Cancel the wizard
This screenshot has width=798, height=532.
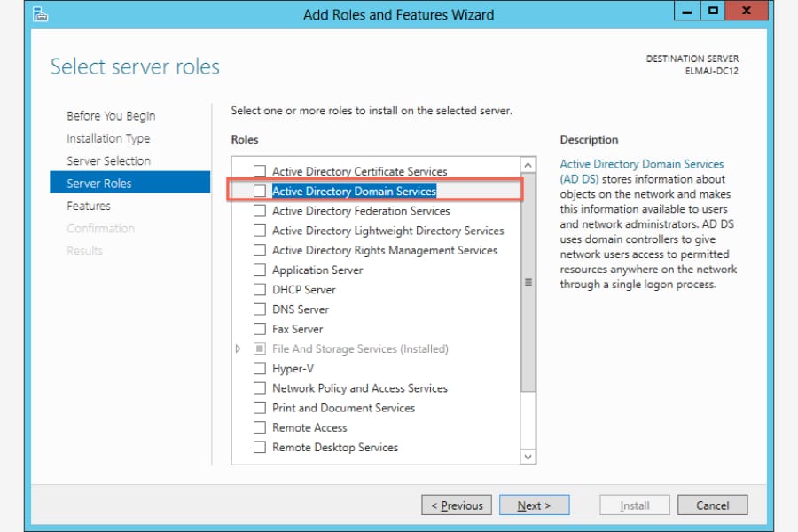[x=713, y=505]
